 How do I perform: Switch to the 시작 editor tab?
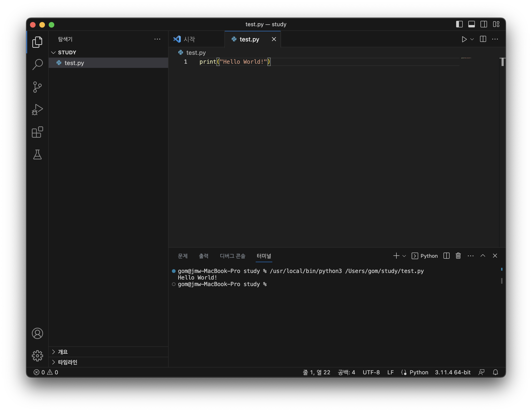[189, 39]
